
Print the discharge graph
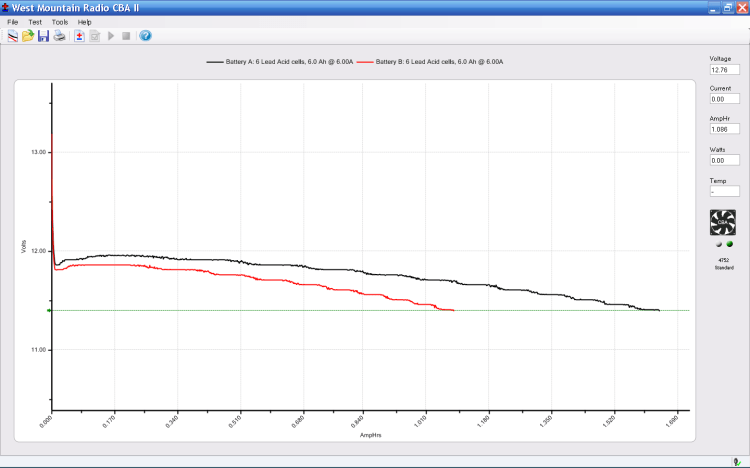click(x=60, y=36)
